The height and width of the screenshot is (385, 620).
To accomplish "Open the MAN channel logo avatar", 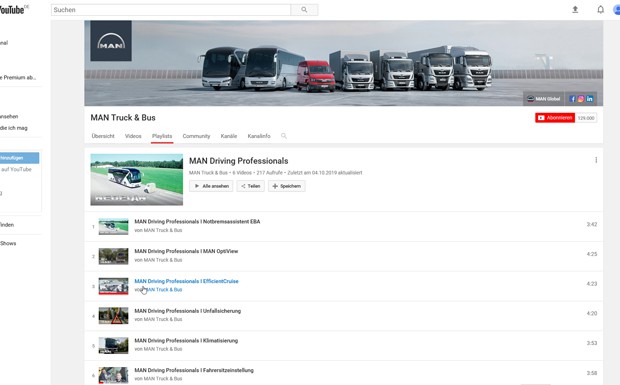I will [111, 41].
